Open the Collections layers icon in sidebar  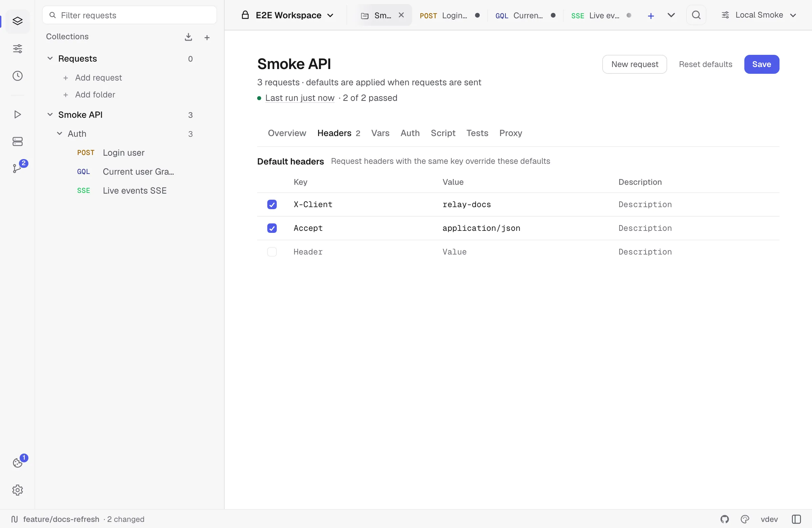(17, 21)
